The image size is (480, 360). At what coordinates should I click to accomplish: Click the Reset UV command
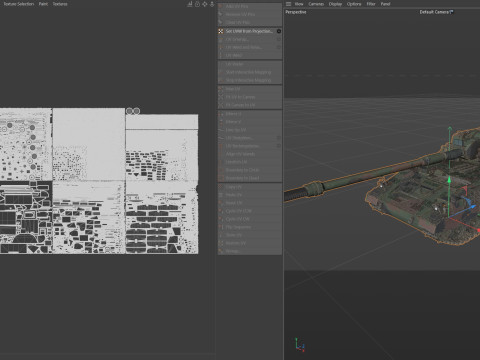tap(250, 203)
